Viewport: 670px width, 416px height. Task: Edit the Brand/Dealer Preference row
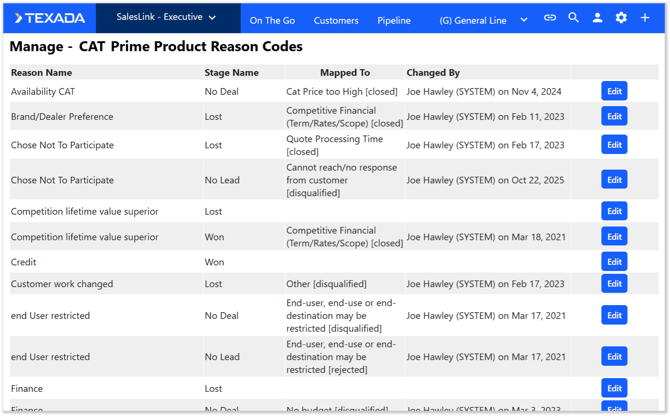tap(614, 116)
